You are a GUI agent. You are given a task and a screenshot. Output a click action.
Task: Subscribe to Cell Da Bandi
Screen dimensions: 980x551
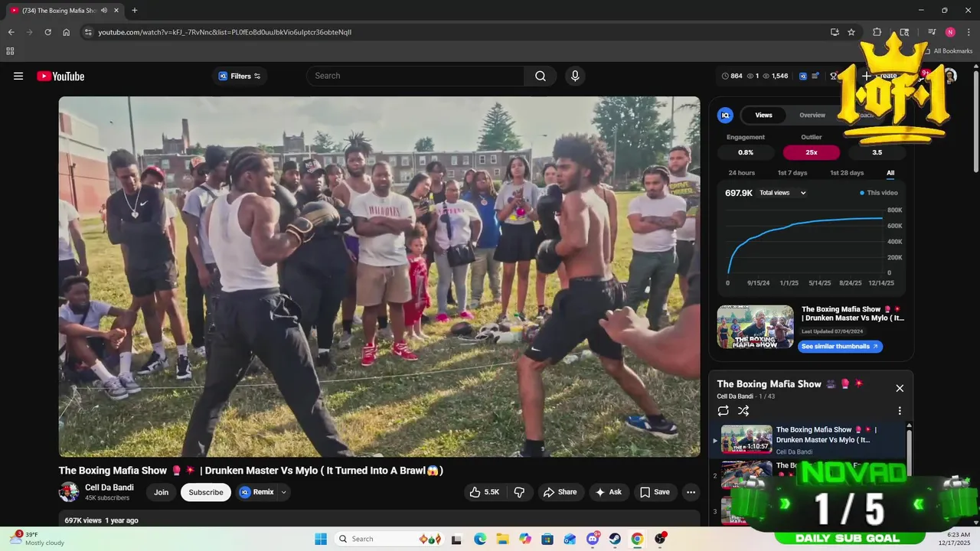206,492
